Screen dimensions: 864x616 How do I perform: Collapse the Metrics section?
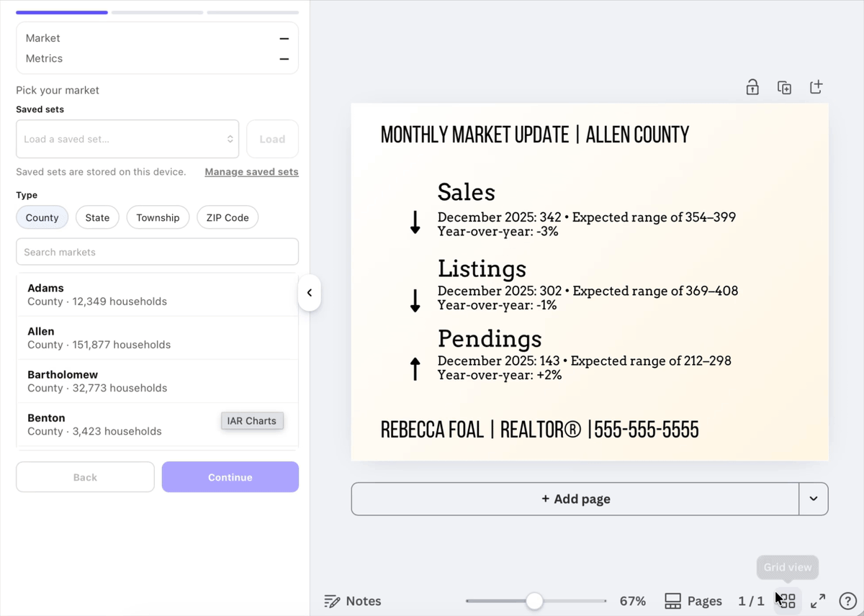[284, 58]
